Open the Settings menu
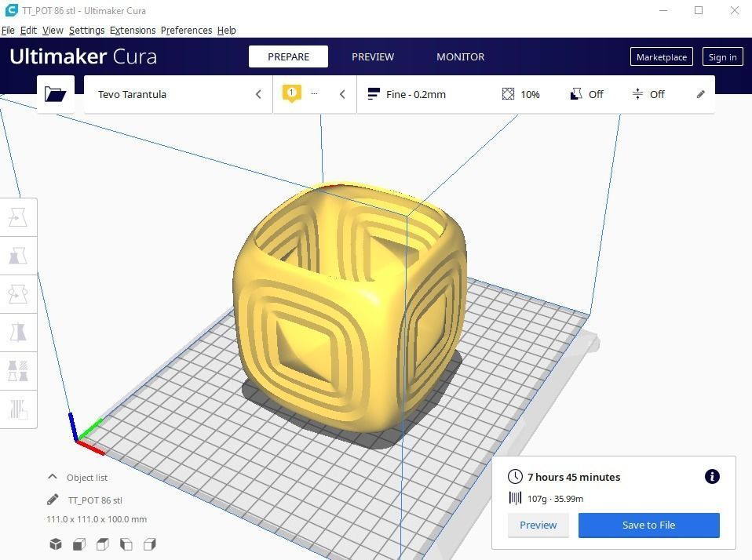This screenshot has width=752, height=560. point(87,30)
